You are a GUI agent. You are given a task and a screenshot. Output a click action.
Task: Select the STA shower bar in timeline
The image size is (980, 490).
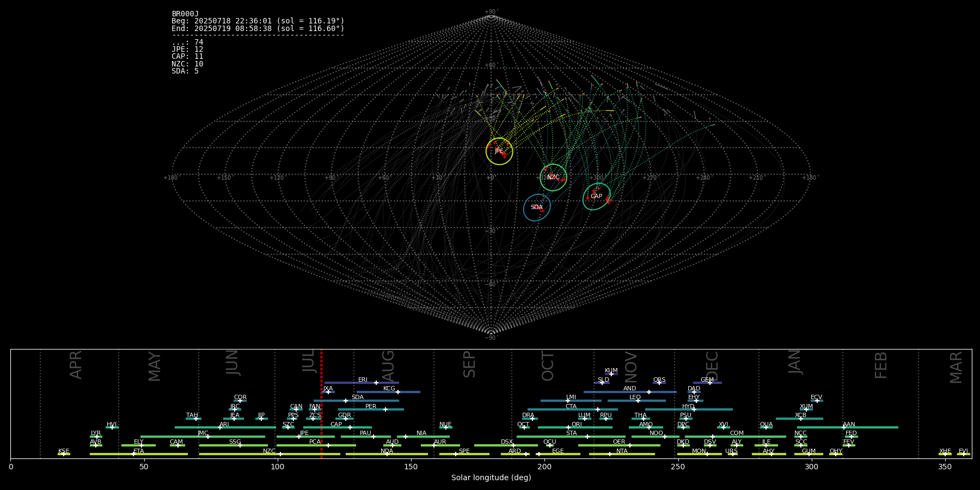[x=571, y=437]
